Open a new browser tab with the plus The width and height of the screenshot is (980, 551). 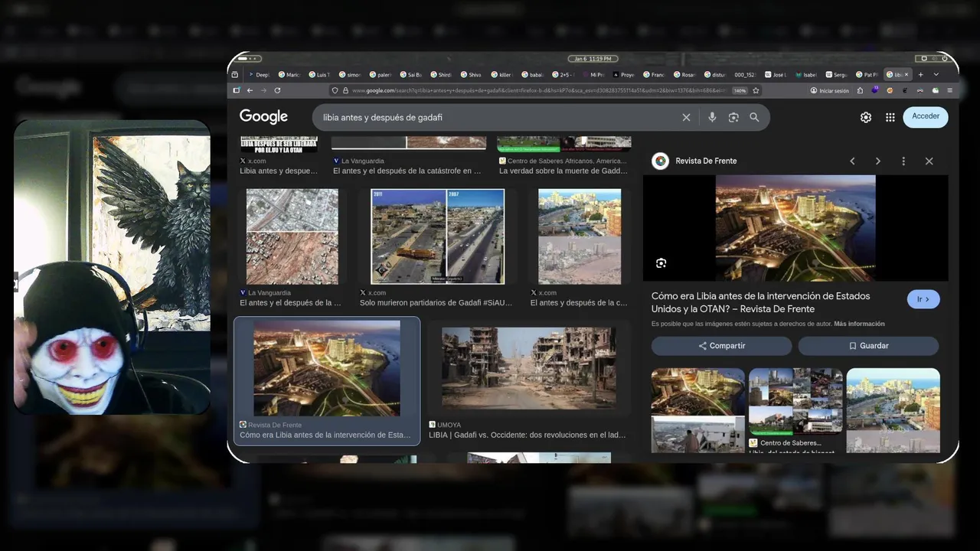920,74
